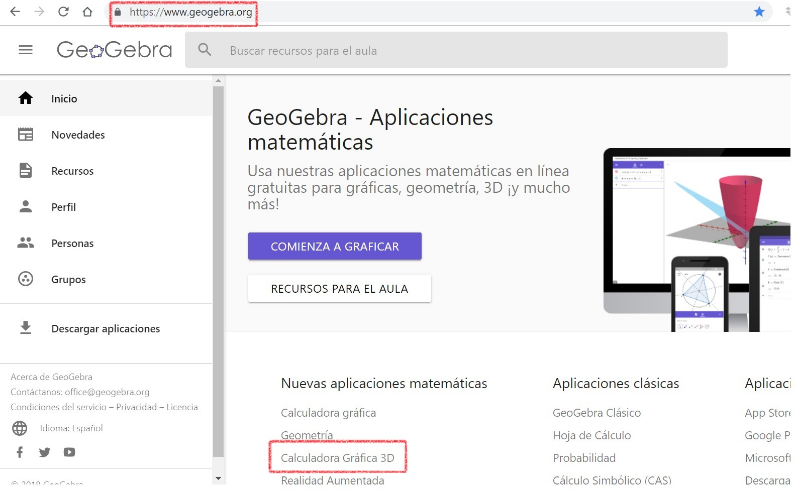The width and height of the screenshot is (800, 492).
Task: Open the hamburger menu icon
Action: pyautogui.click(x=26, y=50)
